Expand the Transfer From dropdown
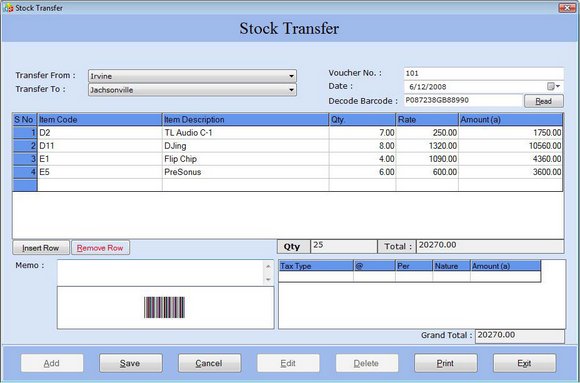Viewport: 580px width, 383px height. coord(291,76)
